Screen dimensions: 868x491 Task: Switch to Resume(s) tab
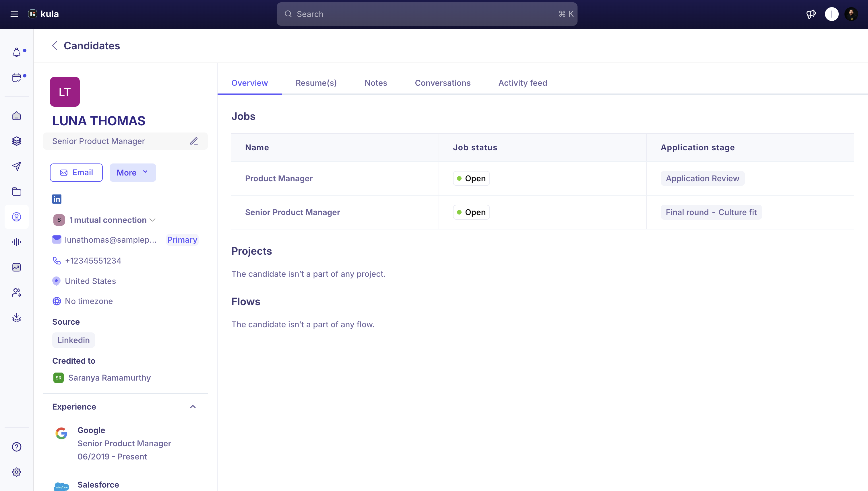tap(316, 83)
